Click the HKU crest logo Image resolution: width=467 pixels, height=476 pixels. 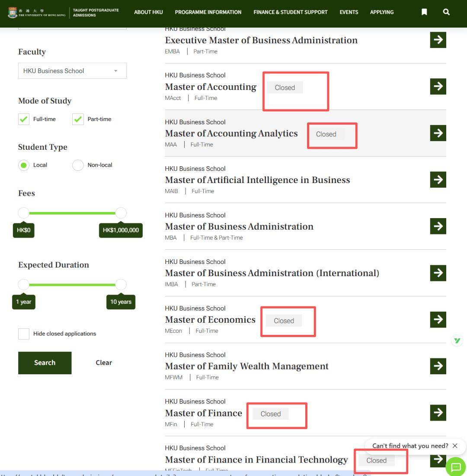(x=13, y=13)
